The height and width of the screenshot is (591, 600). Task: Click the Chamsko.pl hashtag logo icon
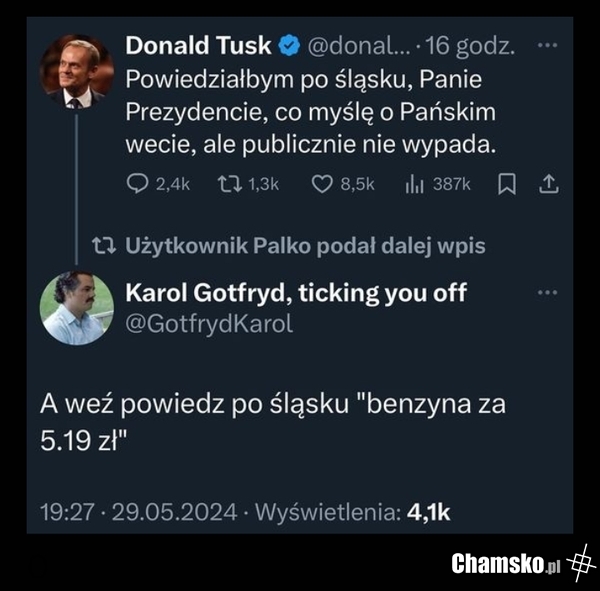click(x=580, y=562)
